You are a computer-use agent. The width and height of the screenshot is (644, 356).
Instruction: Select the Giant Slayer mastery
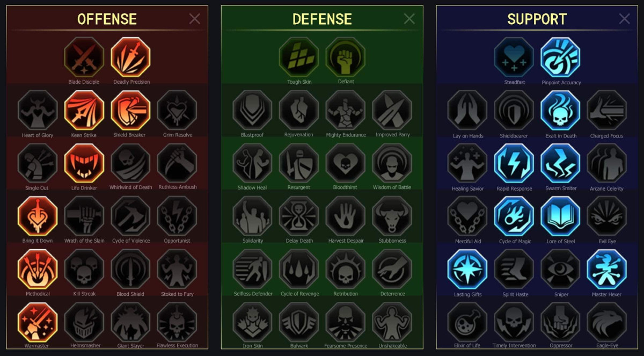pos(130,322)
